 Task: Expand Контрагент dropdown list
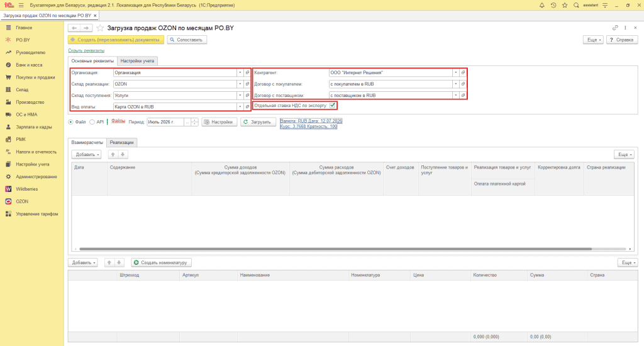[455, 72]
